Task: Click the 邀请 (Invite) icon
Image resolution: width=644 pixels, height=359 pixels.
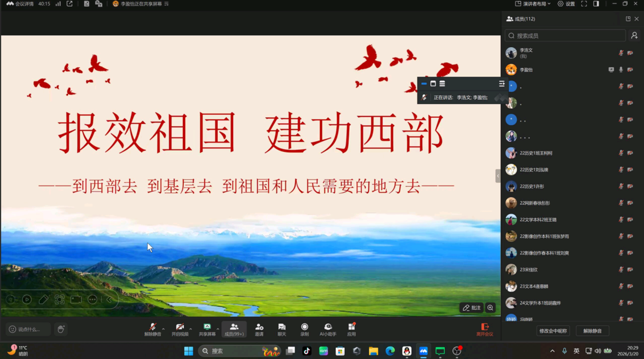Action: pyautogui.click(x=259, y=329)
